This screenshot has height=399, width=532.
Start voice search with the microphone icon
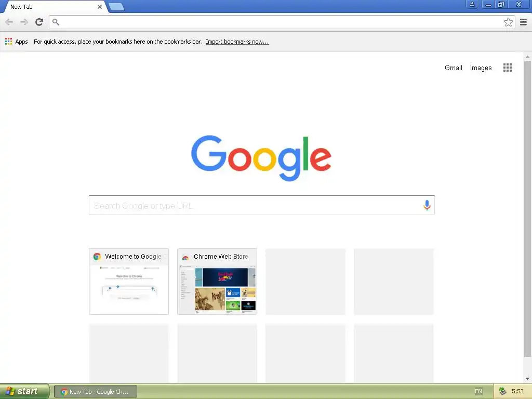point(427,205)
